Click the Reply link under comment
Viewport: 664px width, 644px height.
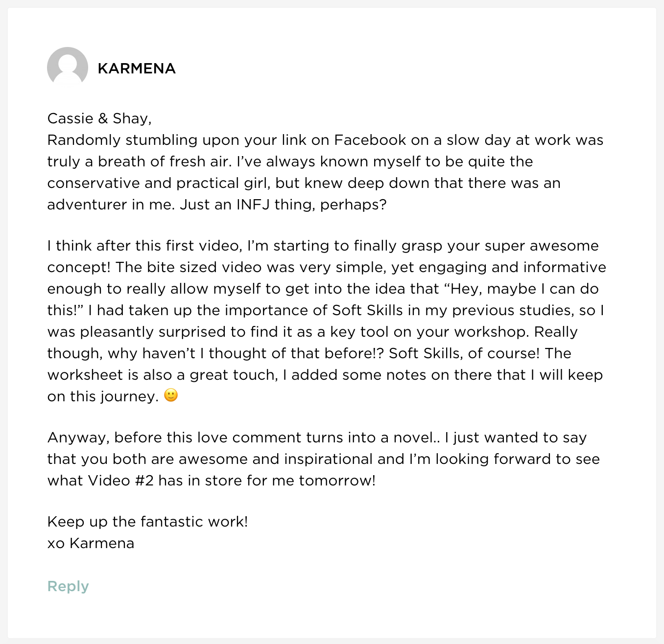pos(68,586)
